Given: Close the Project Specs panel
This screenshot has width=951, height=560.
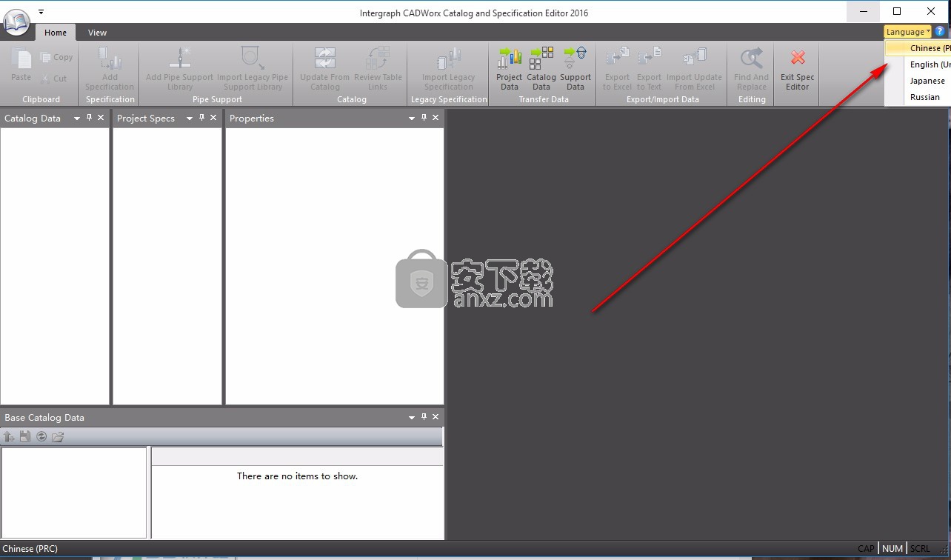Looking at the screenshot, I should coord(213,118).
